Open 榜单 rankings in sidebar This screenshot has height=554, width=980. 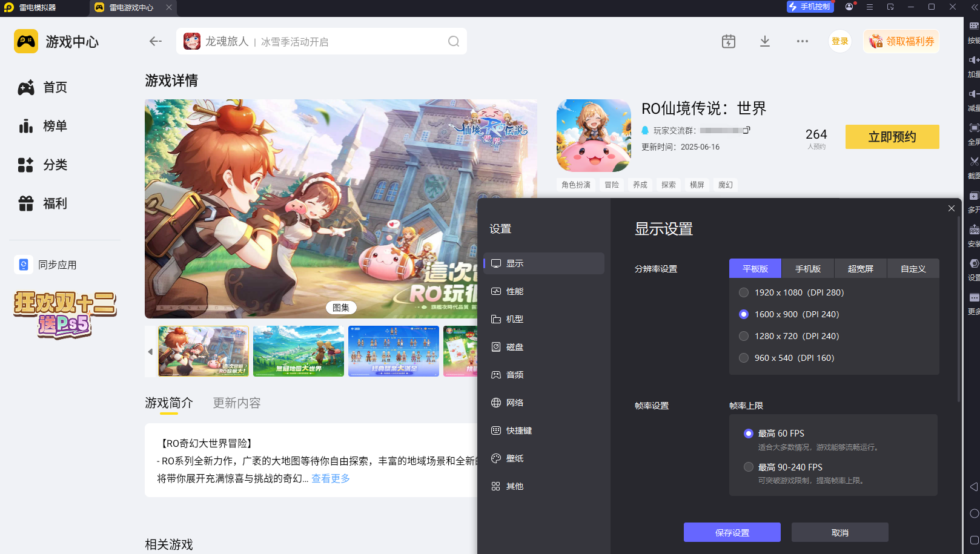[x=43, y=127]
